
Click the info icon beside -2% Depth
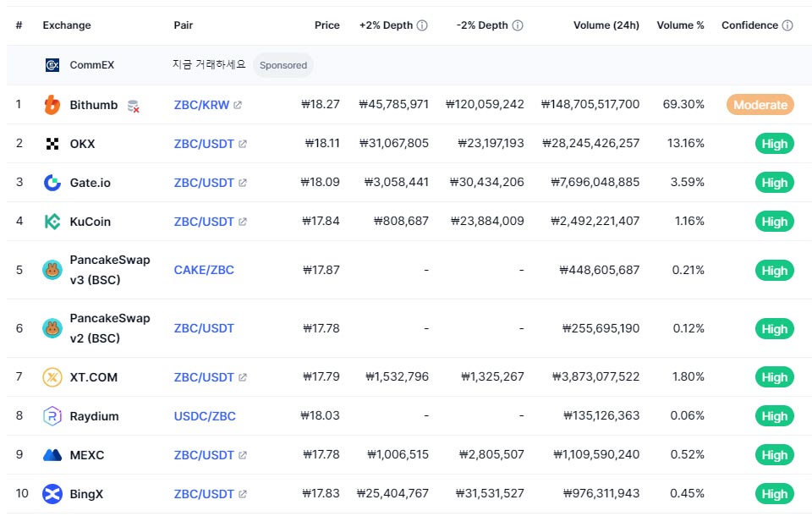coord(518,25)
